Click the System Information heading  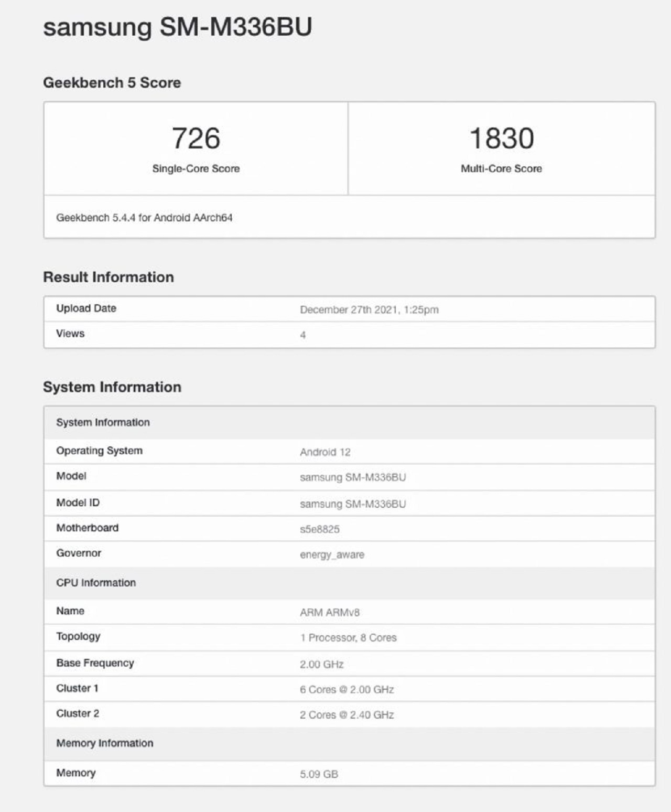(112, 388)
